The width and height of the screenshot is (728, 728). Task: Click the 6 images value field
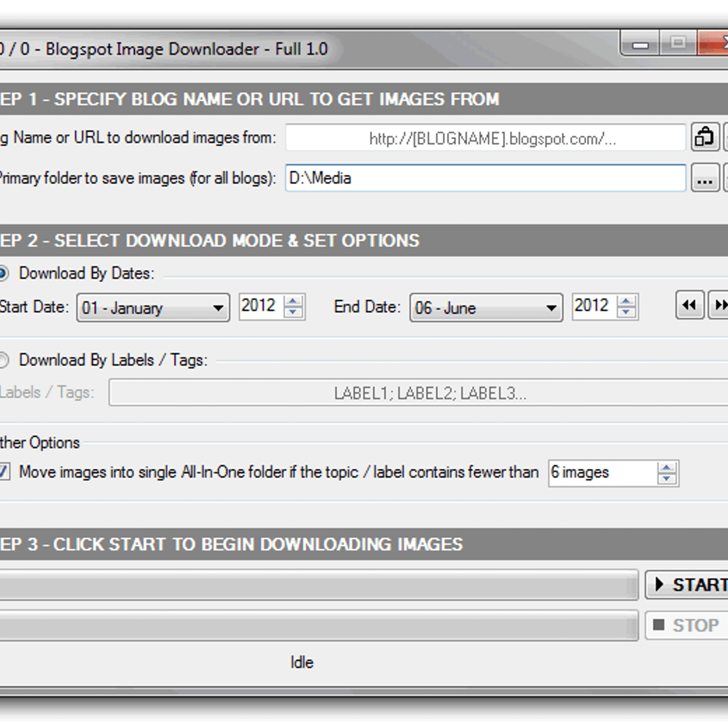pyautogui.click(x=602, y=473)
